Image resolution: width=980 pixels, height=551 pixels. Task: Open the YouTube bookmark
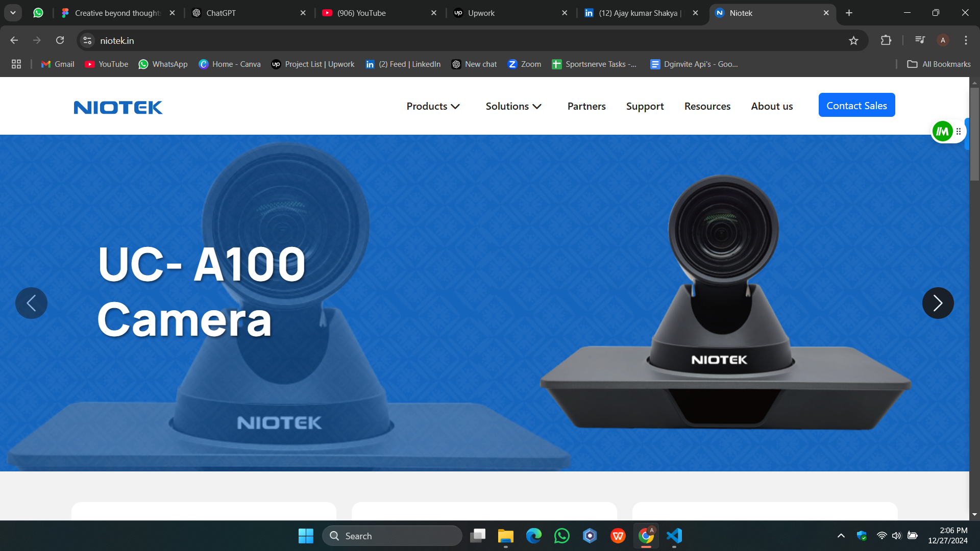tap(106, 64)
